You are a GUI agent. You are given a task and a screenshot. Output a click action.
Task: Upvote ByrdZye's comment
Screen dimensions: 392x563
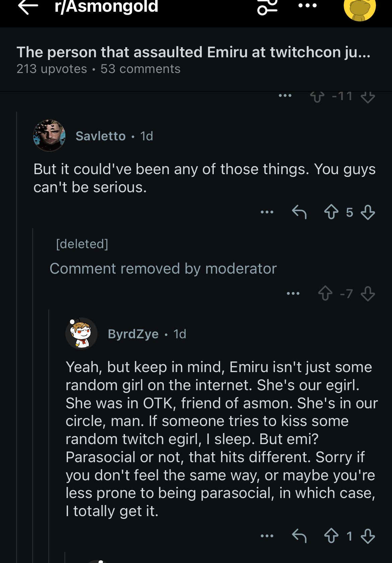331,536
